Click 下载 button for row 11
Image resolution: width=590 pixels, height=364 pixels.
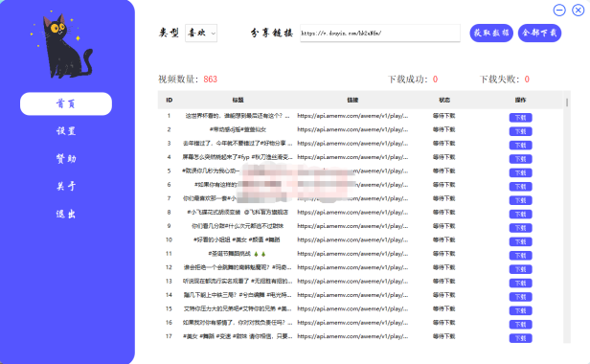pos(520,256)
